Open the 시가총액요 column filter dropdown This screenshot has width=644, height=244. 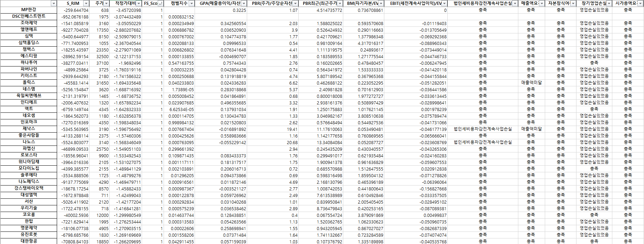pyautogui.click(x=640, y=3)
